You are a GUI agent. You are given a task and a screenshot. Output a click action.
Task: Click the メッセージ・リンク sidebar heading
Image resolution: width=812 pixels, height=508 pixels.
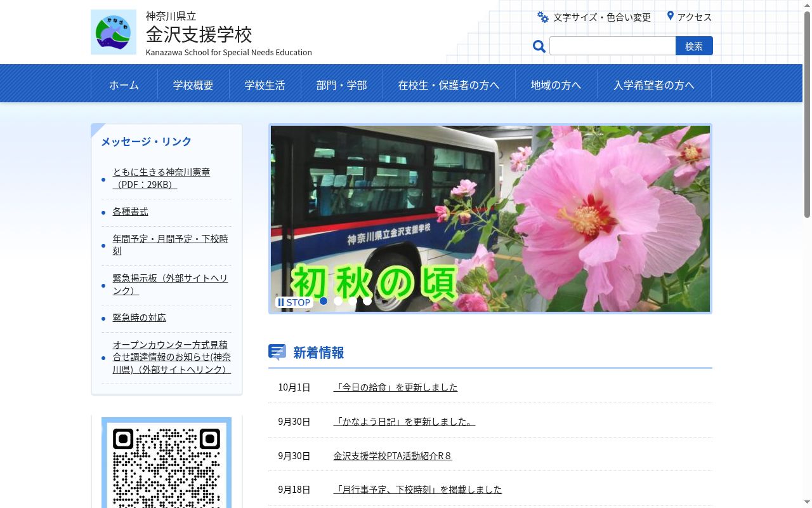point(146,142)
